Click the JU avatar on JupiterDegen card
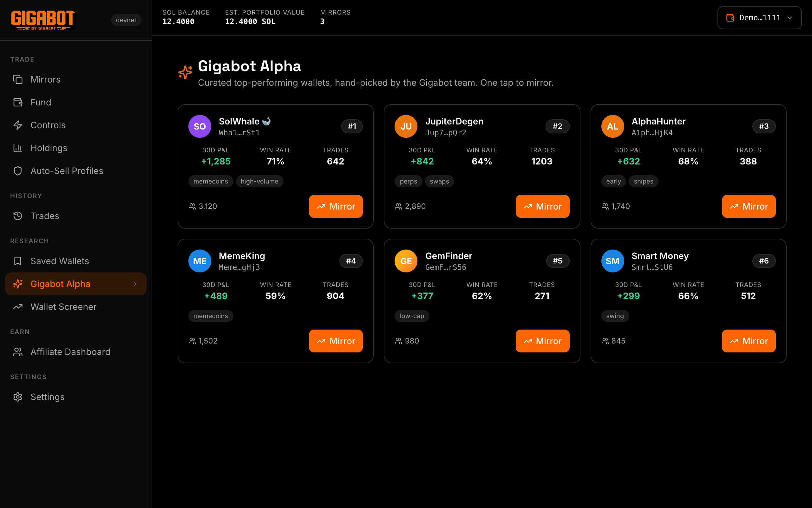812x508 pixels. 406,126
